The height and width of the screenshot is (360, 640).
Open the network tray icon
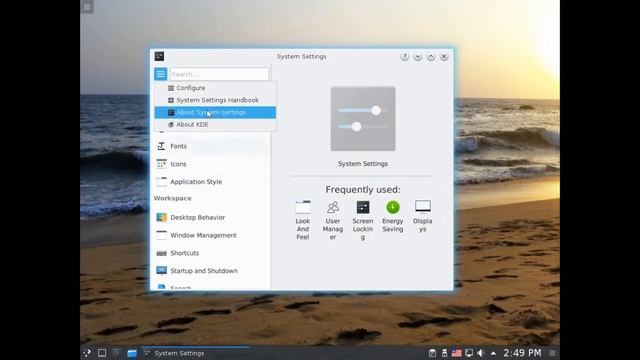tap(469, 353)
